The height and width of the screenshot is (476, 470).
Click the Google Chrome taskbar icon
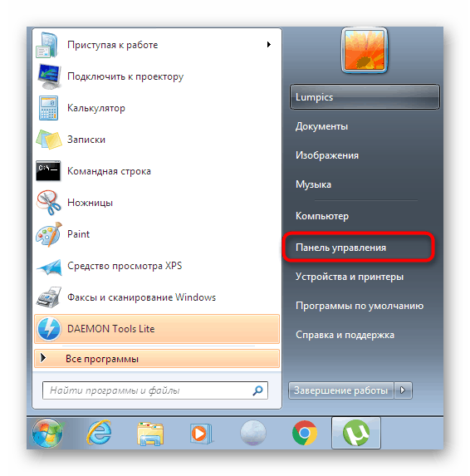[x=304, y=433]
